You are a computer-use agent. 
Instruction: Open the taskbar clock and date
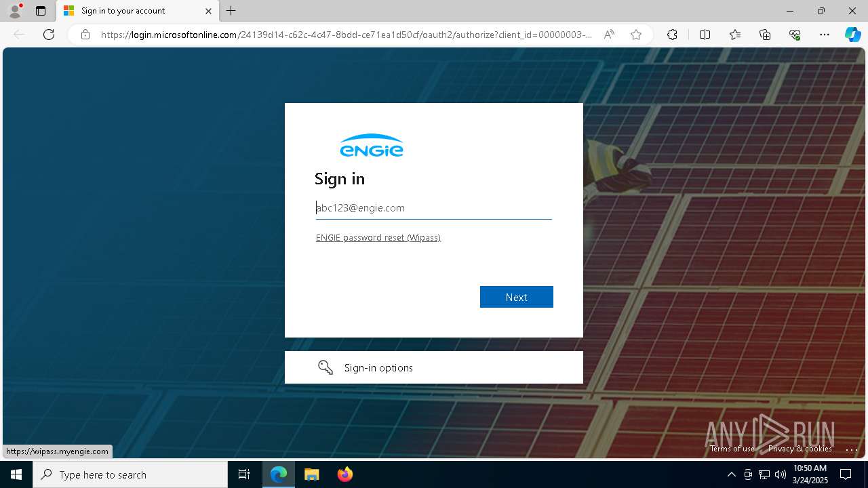tap(810, 474)
